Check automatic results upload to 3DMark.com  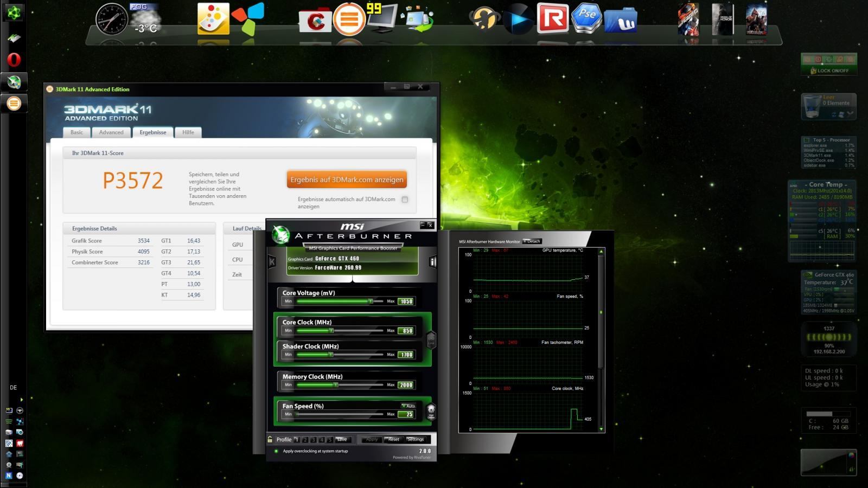(x=405, y=200)
